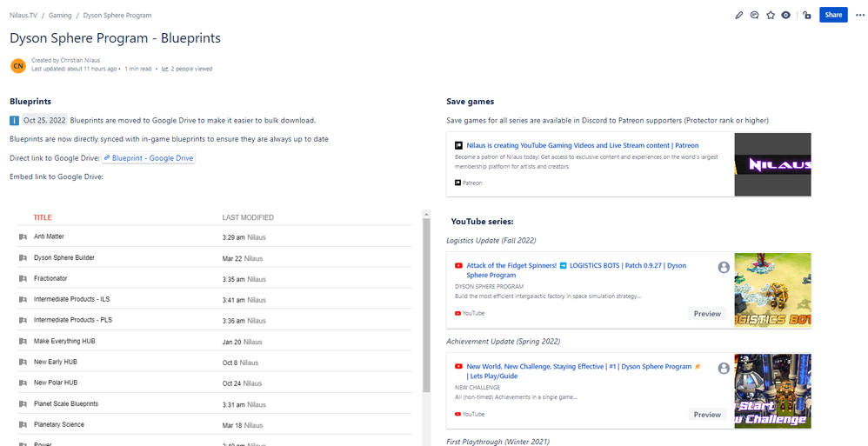Screen dimensions: 868x446
Task: Click 'Oct 24 Nilaus' modified date
Action: click(x=242, y=383)
